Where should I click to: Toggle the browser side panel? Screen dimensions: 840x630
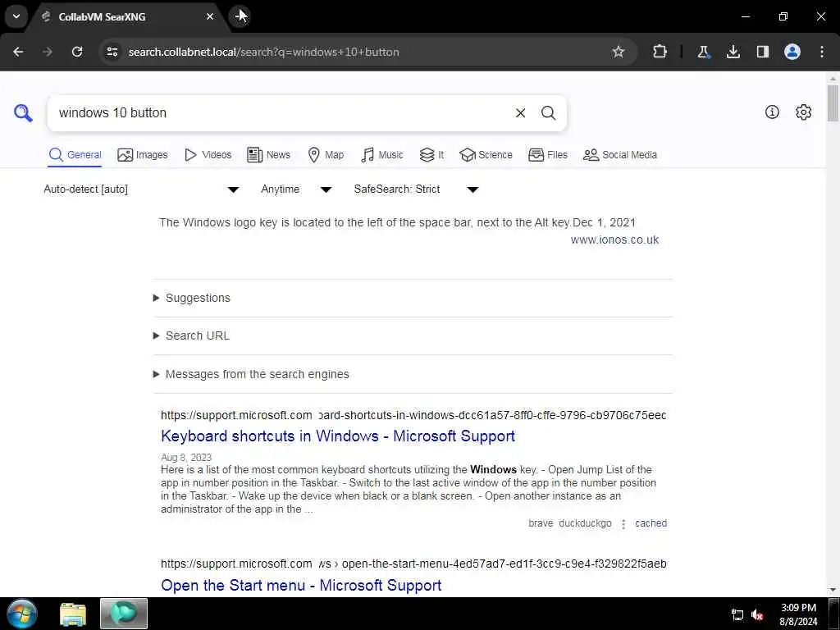click(762, 52)
